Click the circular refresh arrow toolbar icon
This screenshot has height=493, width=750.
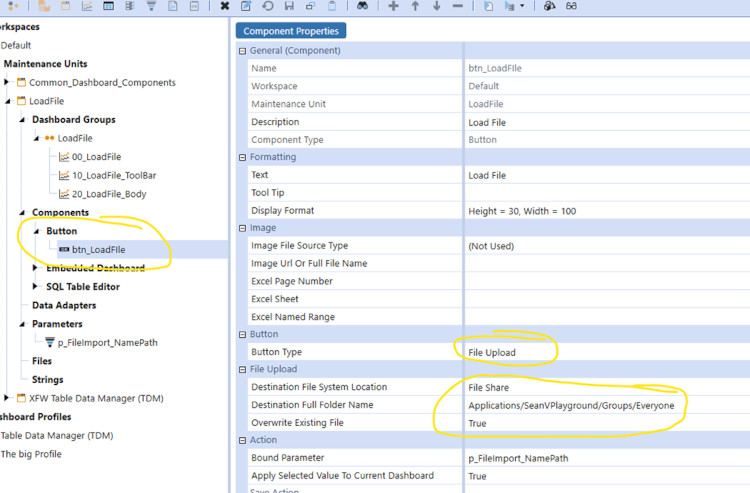[x=268, y=6]
